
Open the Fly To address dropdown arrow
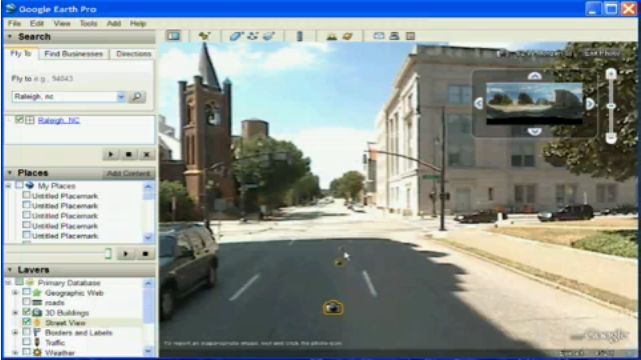click(121, 97)
